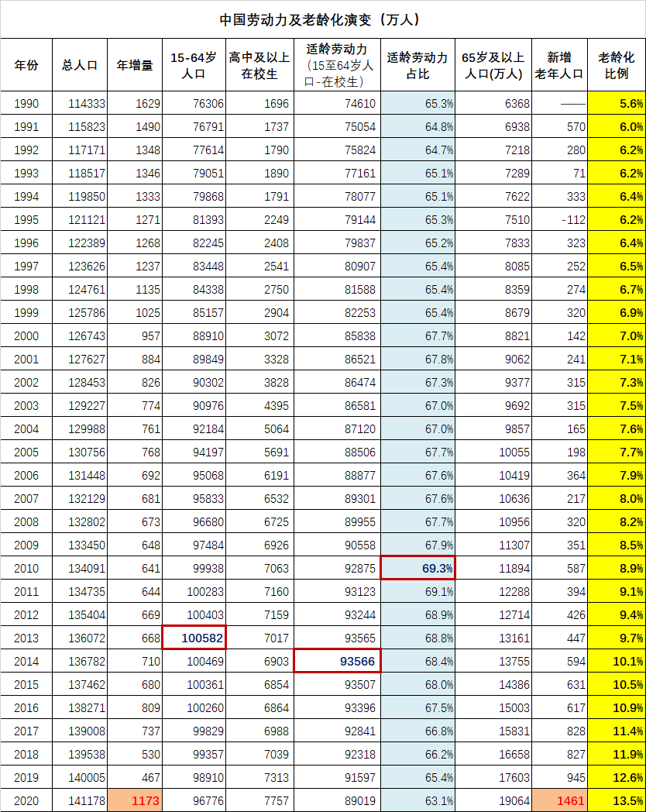The height and width of the screenshot is (812, 646).
Task: Click the 新增老年人口 column header
Action: [x=559, y=65]
